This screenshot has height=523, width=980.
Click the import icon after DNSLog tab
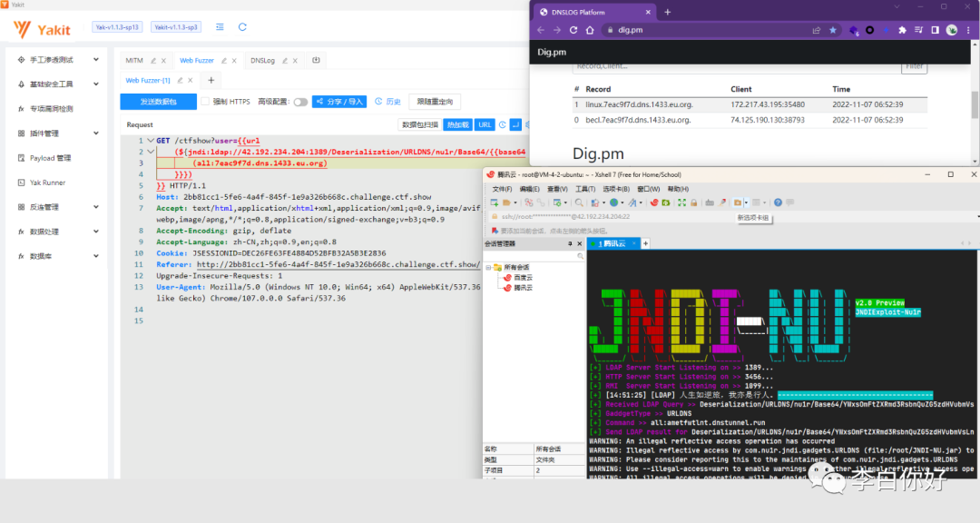pyautogui.click(x=317, y=60)
